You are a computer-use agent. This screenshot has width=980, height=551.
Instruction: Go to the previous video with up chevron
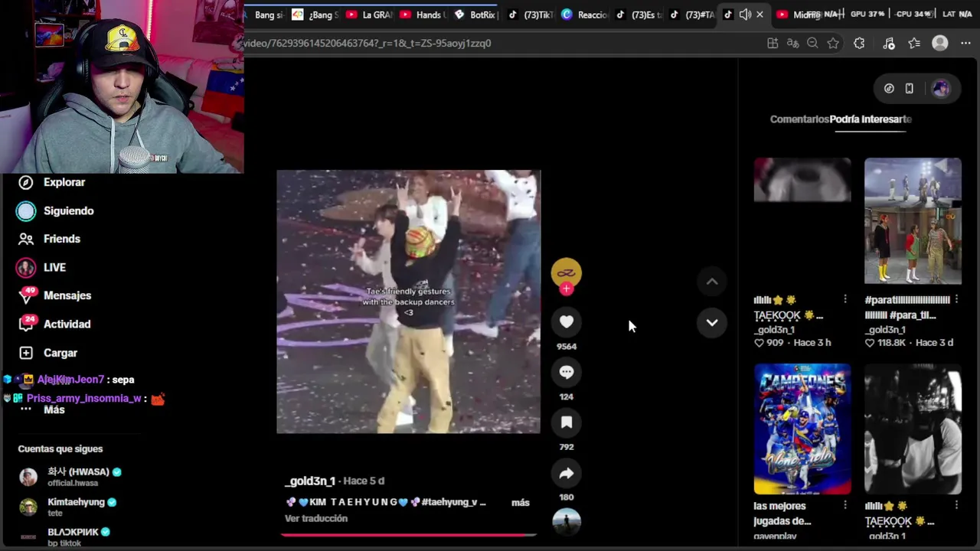pyautogui.click(x=712, y=282)
